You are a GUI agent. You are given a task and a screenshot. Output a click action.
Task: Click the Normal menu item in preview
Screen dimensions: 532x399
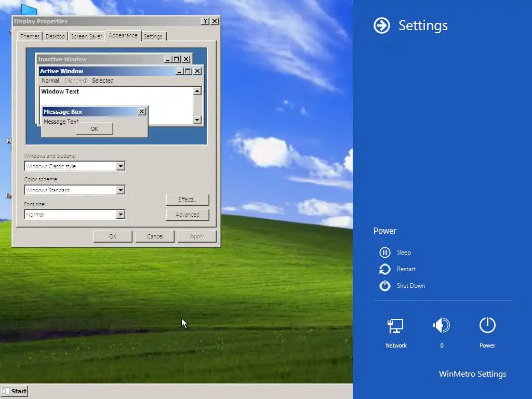coord(50,81)
